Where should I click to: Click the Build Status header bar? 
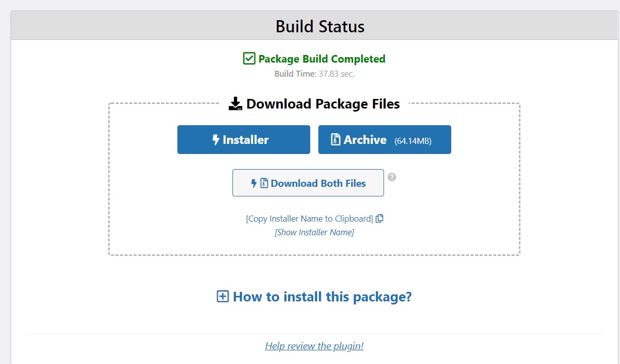point(320,26)
